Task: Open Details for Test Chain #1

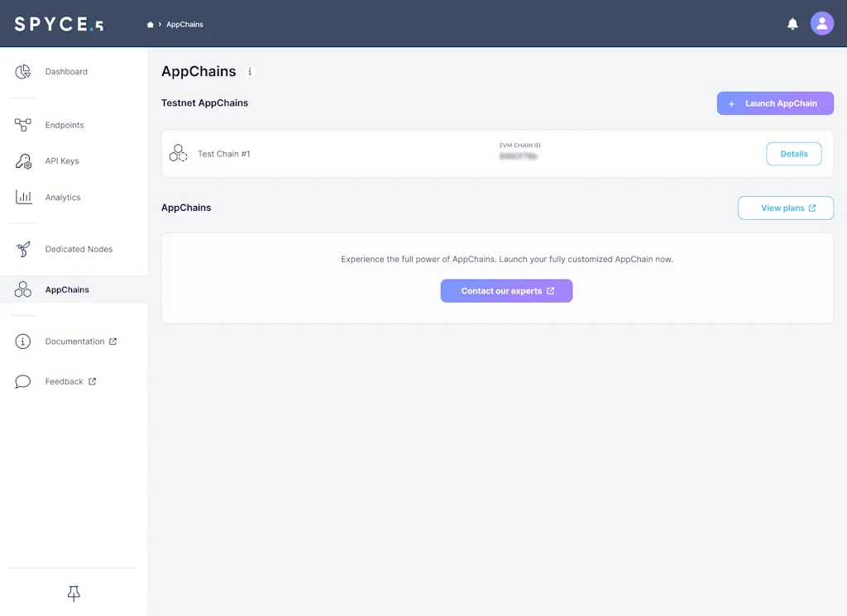Action: coord(793,153)
